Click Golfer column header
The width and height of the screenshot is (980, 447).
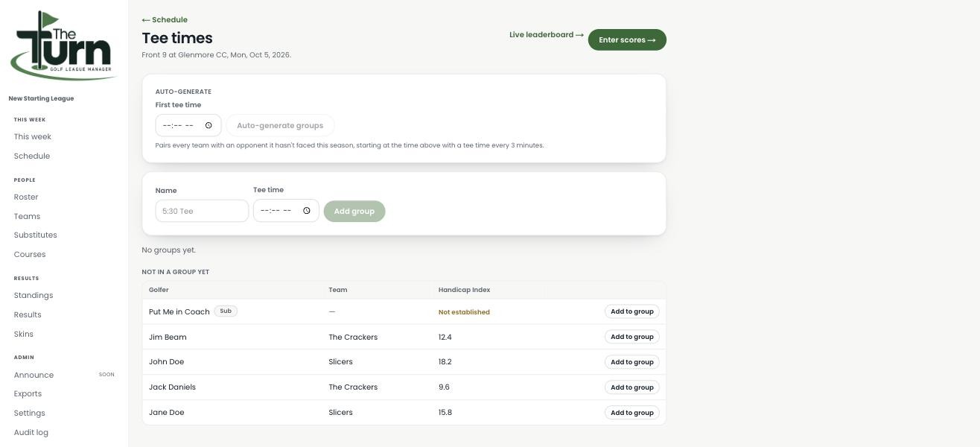point(159,290)
